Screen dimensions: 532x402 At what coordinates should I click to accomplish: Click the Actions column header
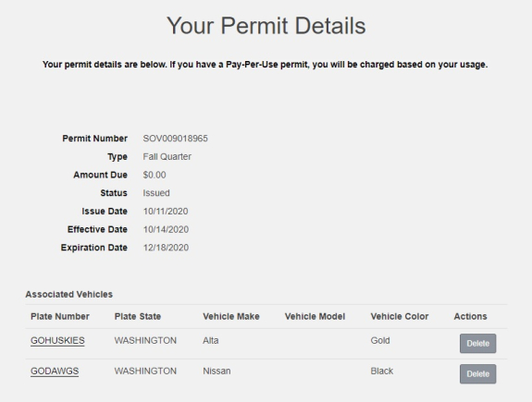click(470, 316)
